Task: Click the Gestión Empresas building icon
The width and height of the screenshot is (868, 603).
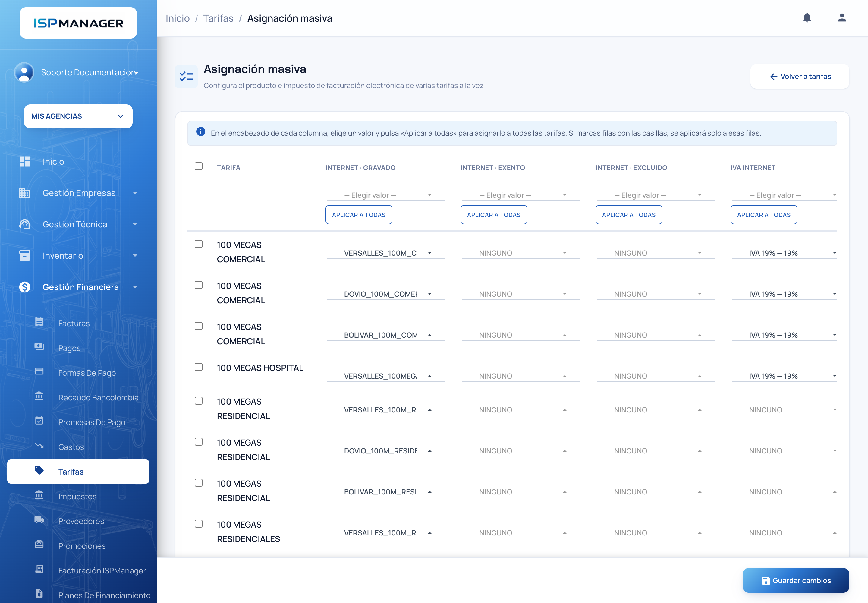Action: tap(24, 193)
